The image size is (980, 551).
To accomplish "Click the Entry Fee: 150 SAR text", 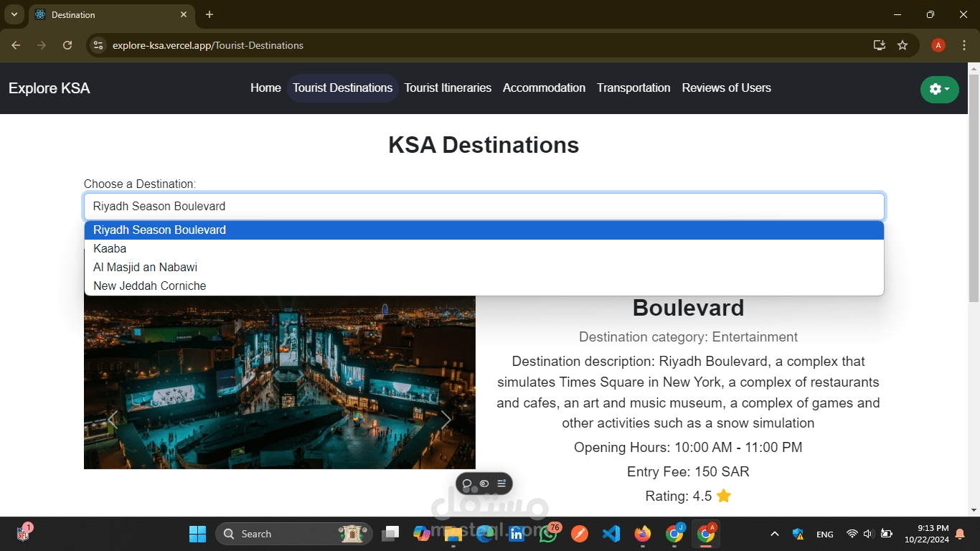I will [x=688, y=471].
